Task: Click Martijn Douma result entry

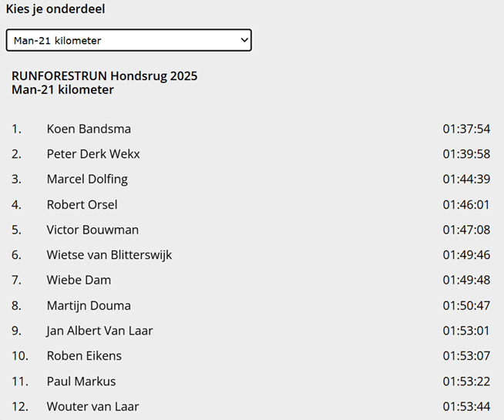Action: 89,305
